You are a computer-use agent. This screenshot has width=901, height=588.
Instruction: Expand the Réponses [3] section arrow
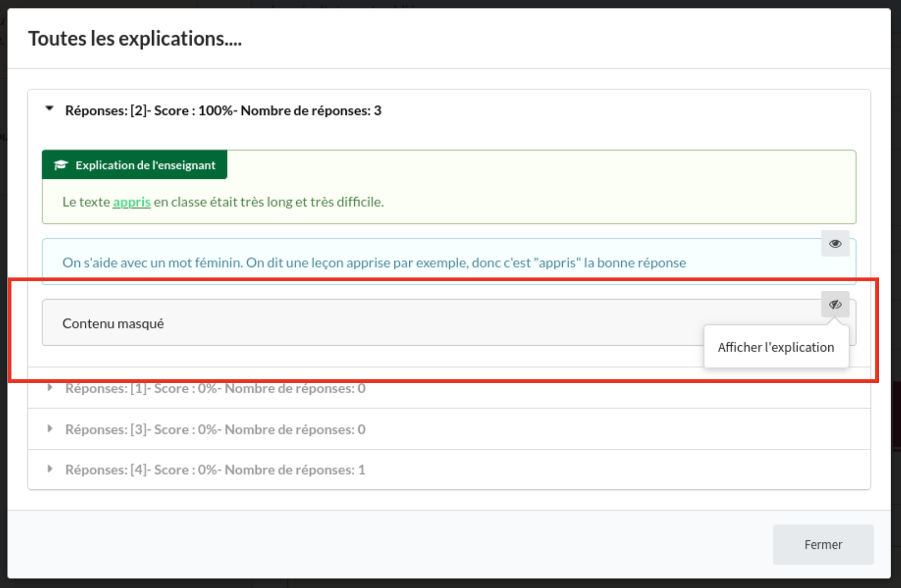point(50,428)
